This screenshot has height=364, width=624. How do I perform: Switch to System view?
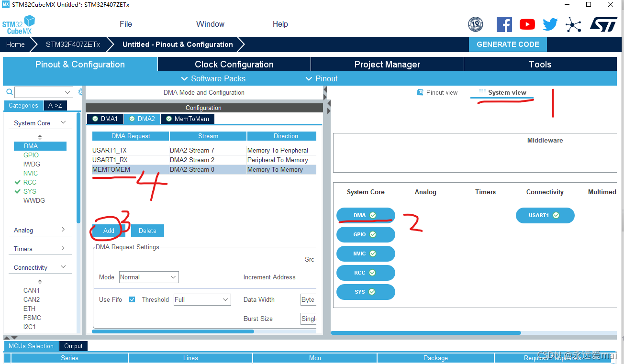pos(502,92)
